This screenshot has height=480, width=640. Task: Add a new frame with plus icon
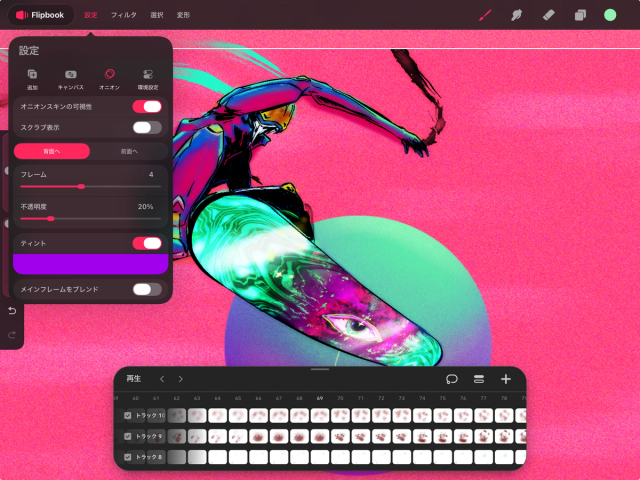[x=506, y=379]
